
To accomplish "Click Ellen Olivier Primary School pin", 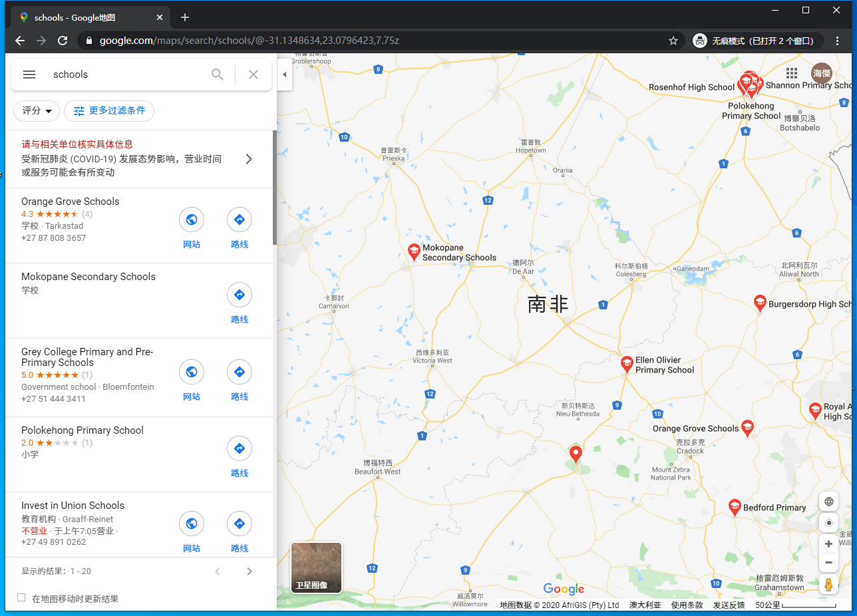I will click(x=627, y=364).
